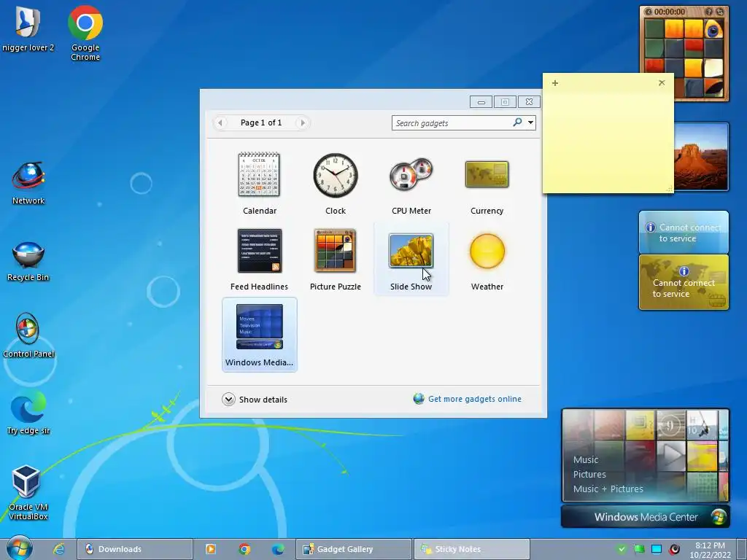
Task: Go to the previous gadget page arrow
Action: [x=220, y=122]
